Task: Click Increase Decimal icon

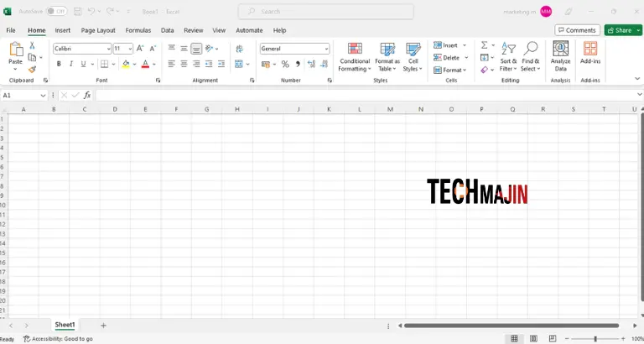Action: 311,64
